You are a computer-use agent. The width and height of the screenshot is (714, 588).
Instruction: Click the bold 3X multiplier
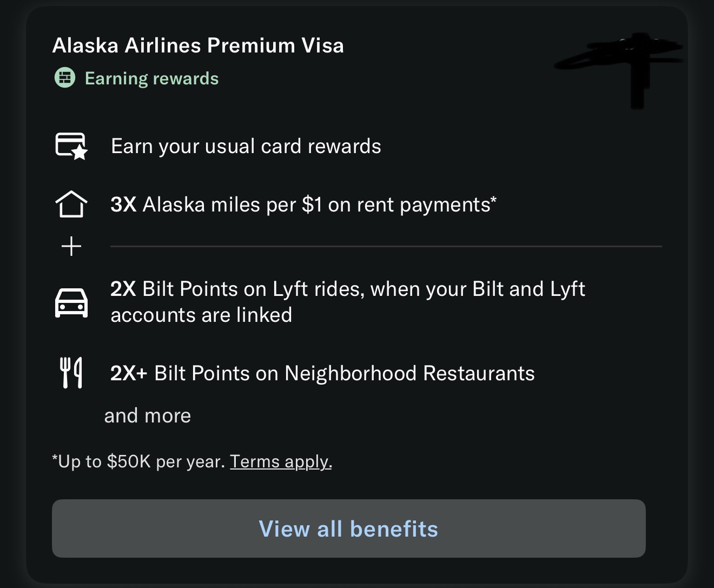(x=123, y=204)
